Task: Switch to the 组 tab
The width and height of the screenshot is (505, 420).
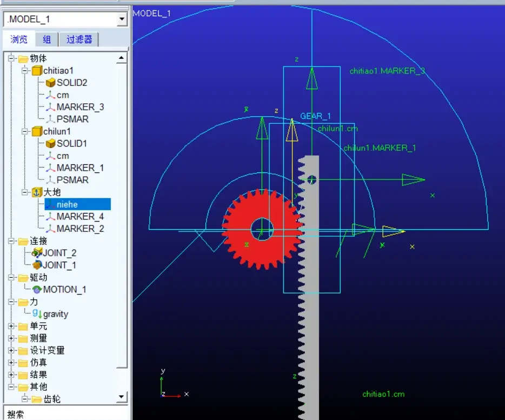Action: coord(46,39)
